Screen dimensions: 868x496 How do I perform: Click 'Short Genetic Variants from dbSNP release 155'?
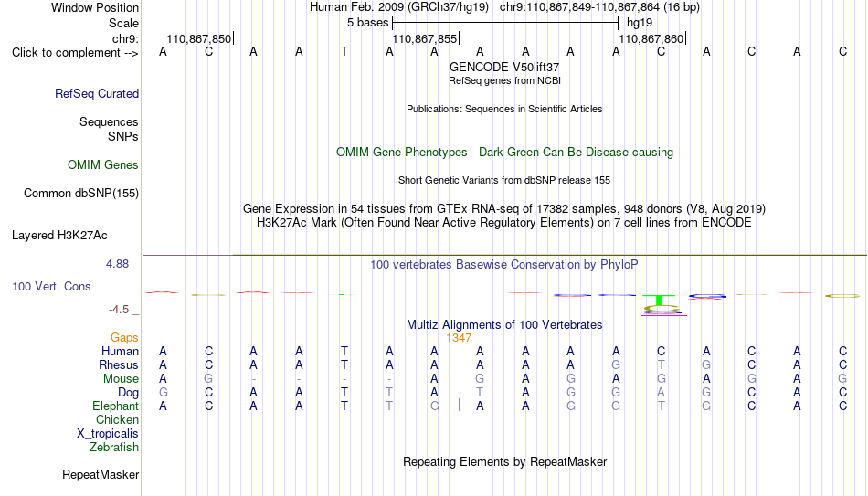[504, 181]
